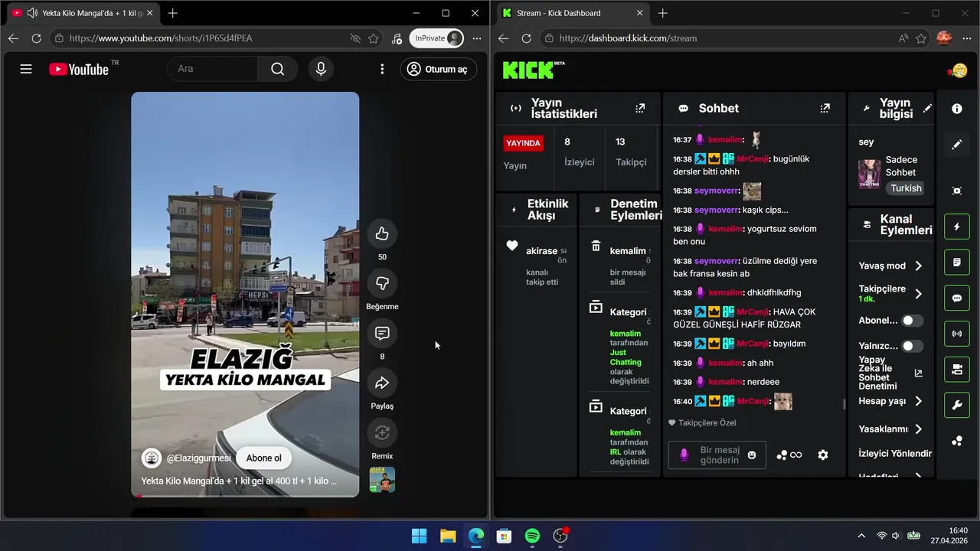Image resolution: width=980 pixels, height=551 pixels.
Task: Open YouTube hamburger guide menu
Action: [26, 69]
